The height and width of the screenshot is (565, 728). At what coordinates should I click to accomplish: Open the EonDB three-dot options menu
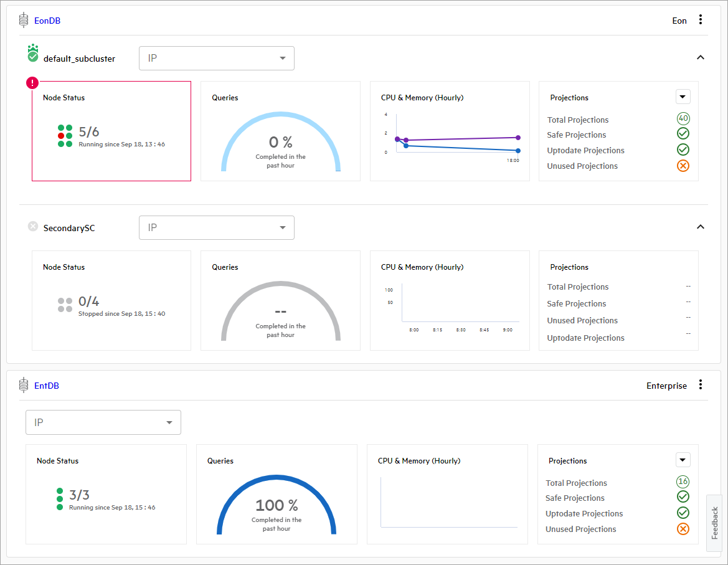pos(701,20)
